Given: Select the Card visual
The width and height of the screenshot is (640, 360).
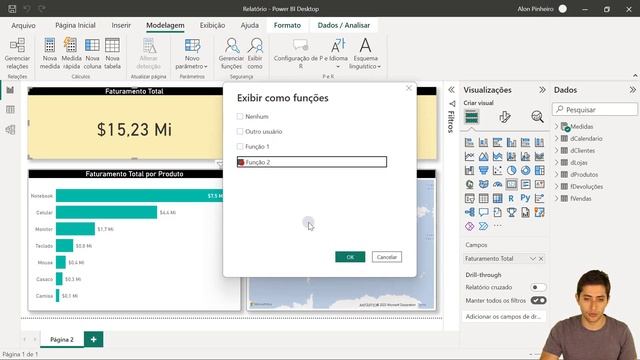Looking at the screenshot, I should [511, 184].
